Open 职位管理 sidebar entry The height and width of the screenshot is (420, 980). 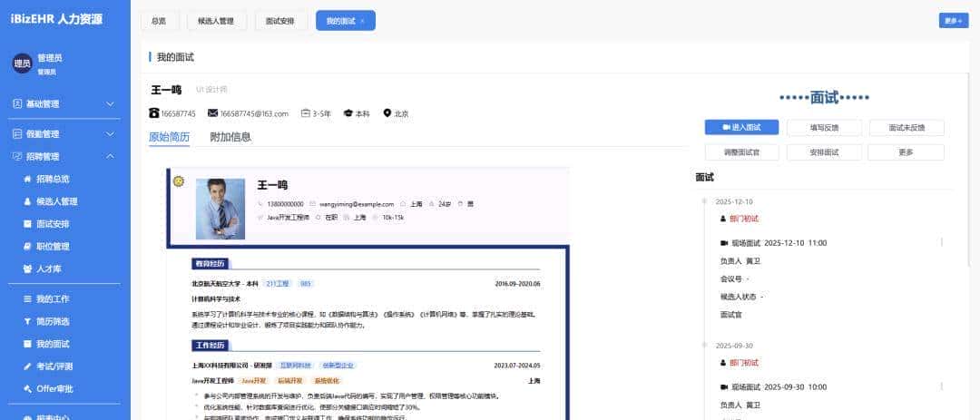pyautogui.click(x=46, y=247)
